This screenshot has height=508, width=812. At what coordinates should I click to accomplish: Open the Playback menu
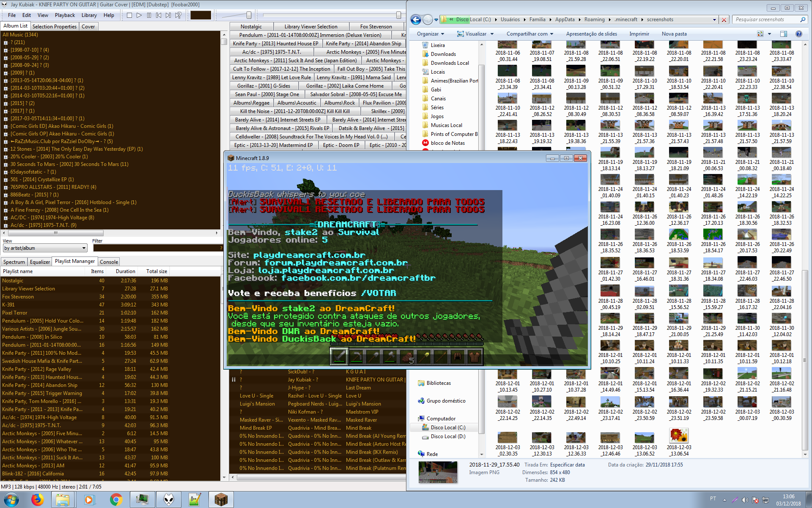click(x=65, y=15)
